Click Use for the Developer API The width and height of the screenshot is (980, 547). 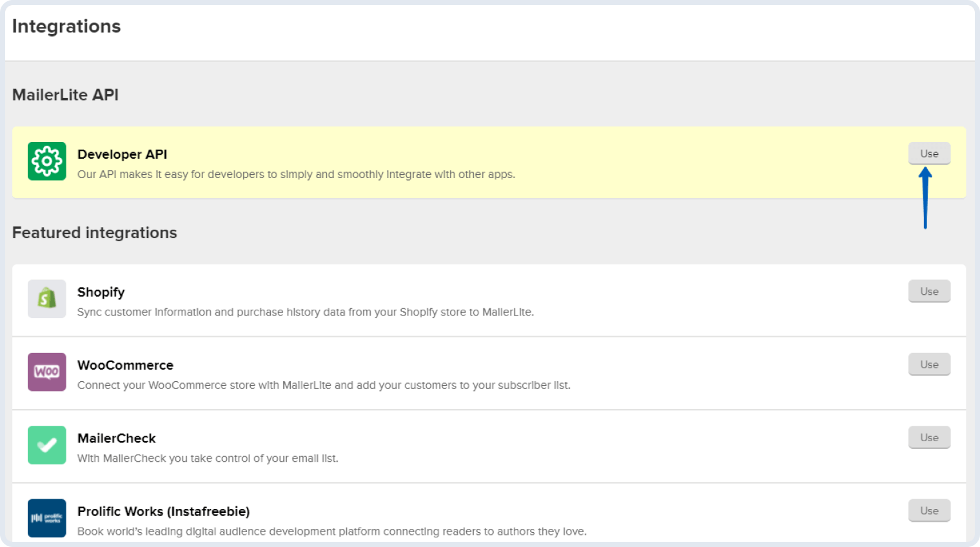point(929,154)
